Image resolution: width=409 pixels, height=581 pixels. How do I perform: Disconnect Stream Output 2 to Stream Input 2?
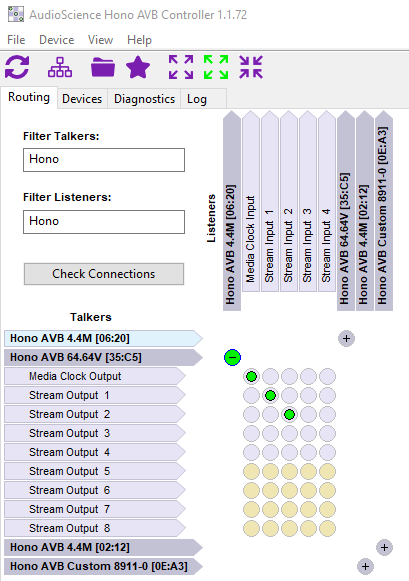[x=289, y=414]
